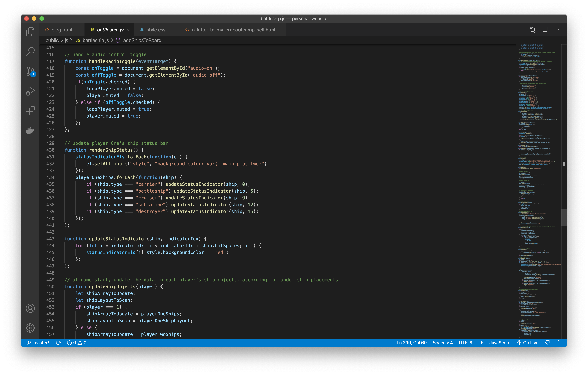
Task: Change encoding via UTF-8
Action: point(465,343)
